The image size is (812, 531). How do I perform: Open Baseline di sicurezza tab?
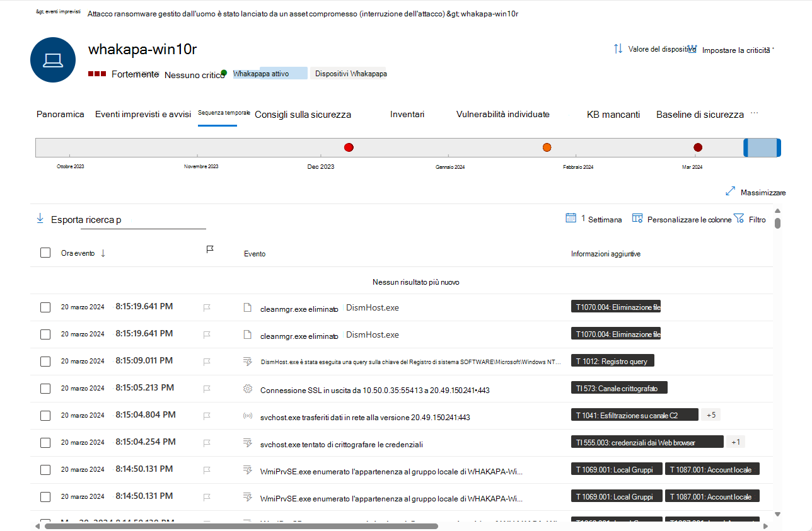point(700,115)
